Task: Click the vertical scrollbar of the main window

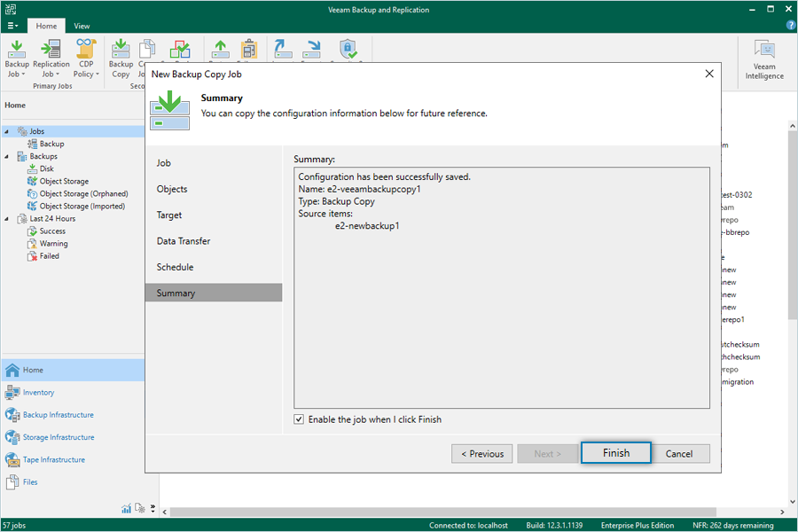Action: (x=793, y=224)
